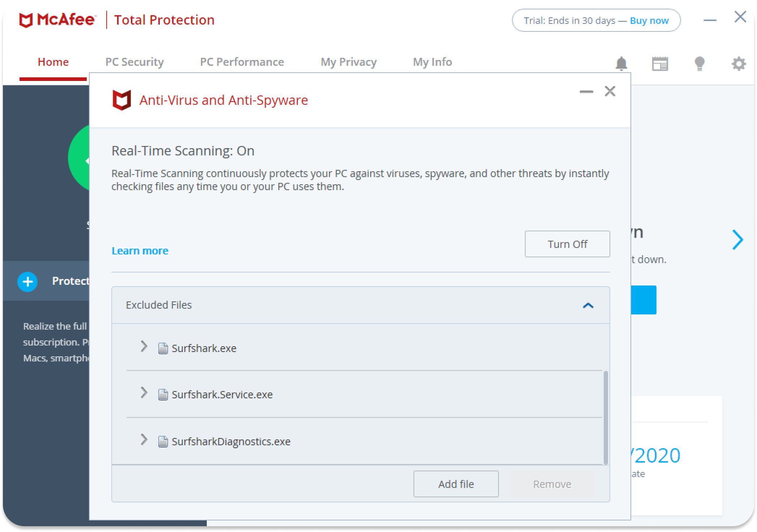Click the Surfshark.exe file icon
757x532 pixels.
pyautogui.click(x=163, y=348)
